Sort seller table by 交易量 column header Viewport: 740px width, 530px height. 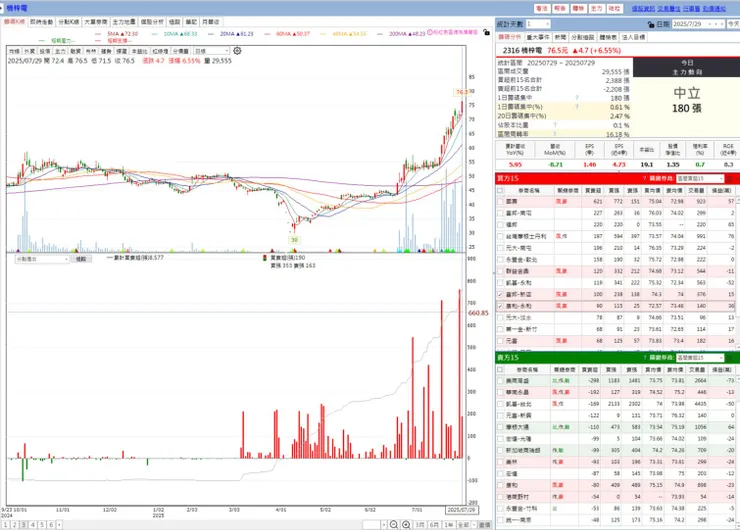697,370
